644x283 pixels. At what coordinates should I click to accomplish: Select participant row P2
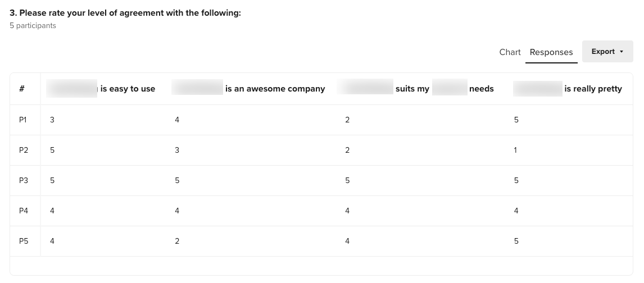point(321,150)
